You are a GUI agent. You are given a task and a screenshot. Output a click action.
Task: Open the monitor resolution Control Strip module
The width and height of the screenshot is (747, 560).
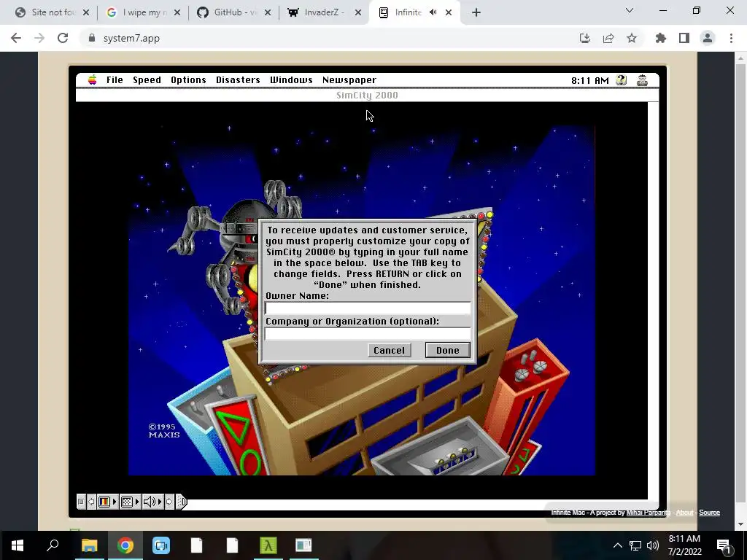(x=130, y=502)
